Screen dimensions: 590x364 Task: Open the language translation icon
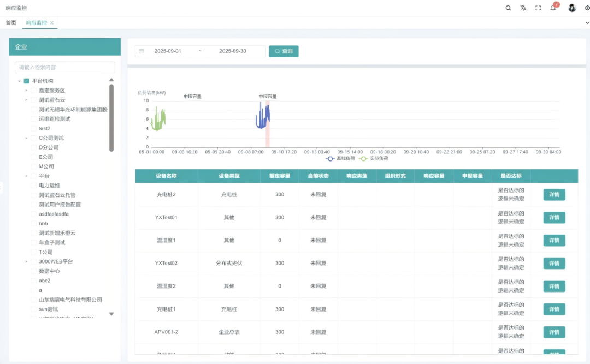pos(523,8)
